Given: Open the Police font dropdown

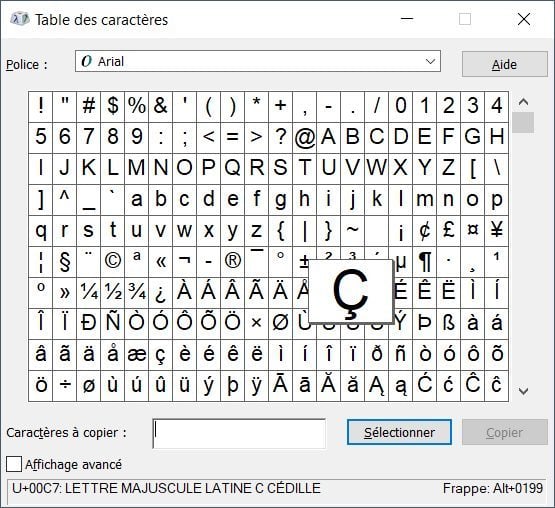Looking at the screenshot, I should [x=258, y=61].
